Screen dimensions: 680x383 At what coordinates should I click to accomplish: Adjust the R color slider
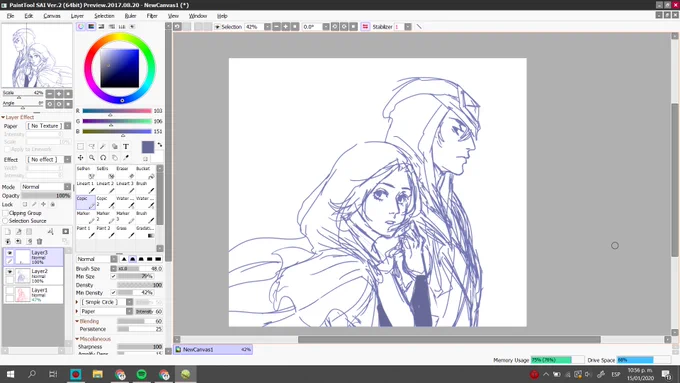pos(117,111)
